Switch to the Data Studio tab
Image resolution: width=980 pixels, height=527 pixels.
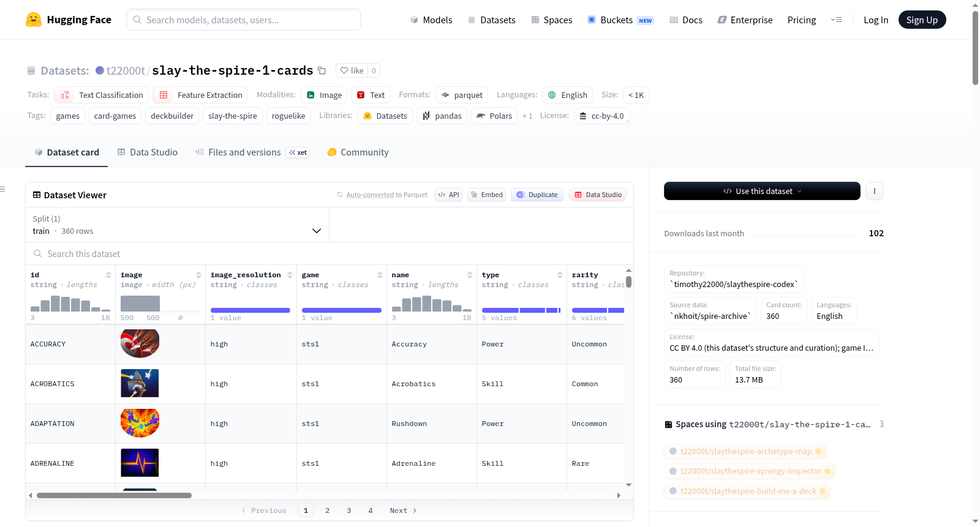pos(147,152)
